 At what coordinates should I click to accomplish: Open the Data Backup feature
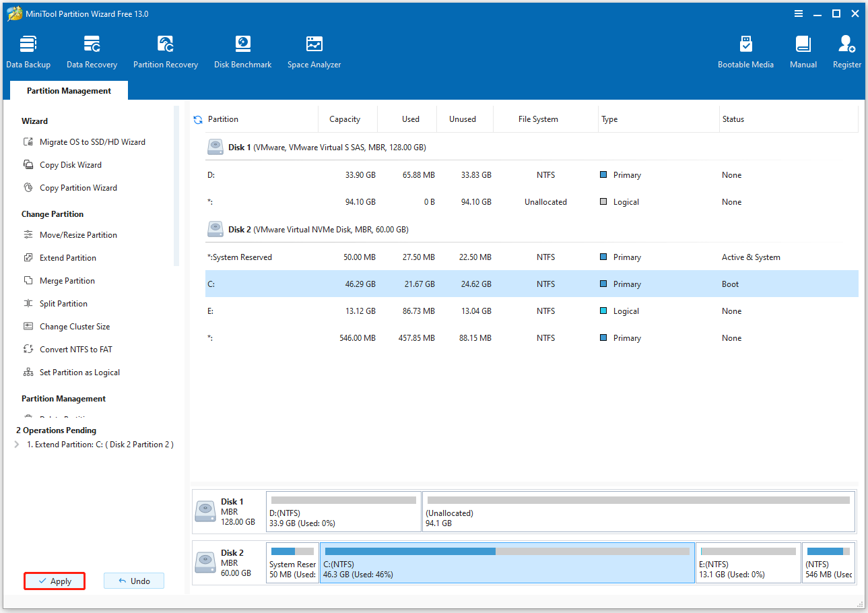click(x=28, y=51)
